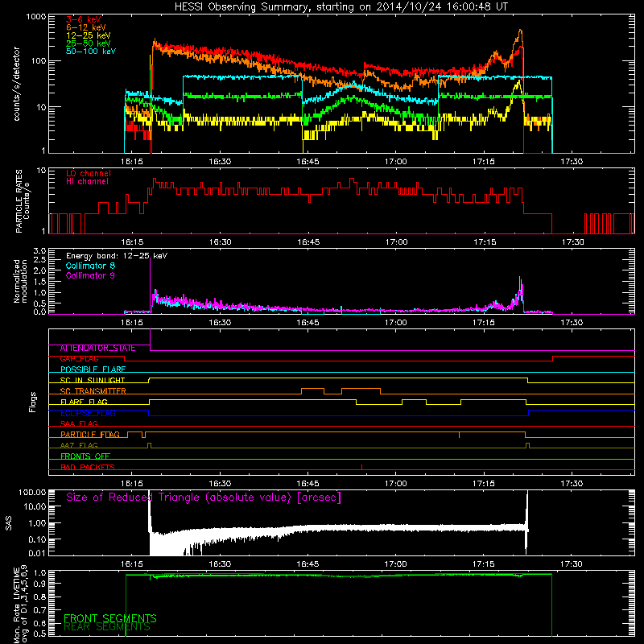Viewport: 644px width, 644px height.
Task: Click 16:15 time label under particle rates panel
Action: pos(132,242)
